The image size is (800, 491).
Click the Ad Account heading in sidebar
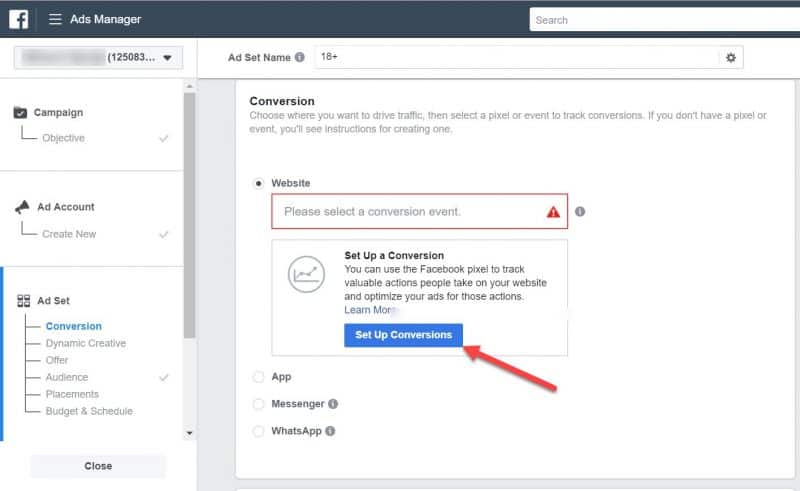pyautogui.click(x=66, y=207)
